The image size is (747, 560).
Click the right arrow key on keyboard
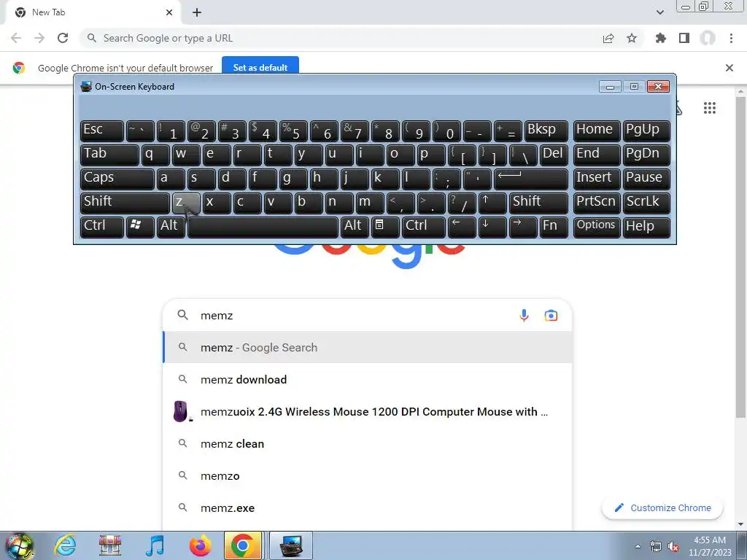click(x=522, y=226)
